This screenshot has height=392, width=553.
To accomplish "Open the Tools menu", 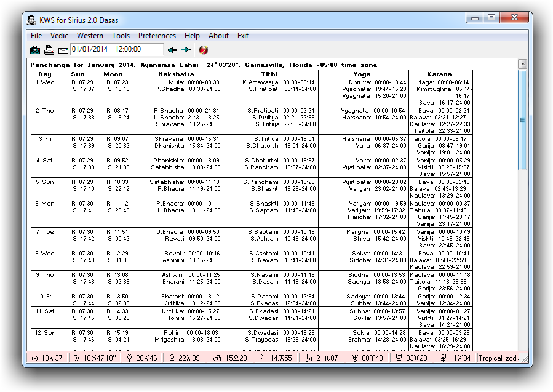I will pos(121,36).
